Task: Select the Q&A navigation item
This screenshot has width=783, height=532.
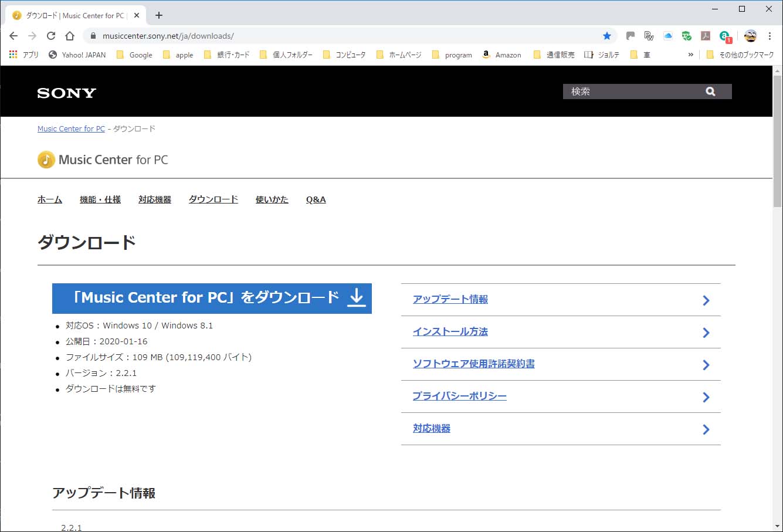Action: pos(316,199)
